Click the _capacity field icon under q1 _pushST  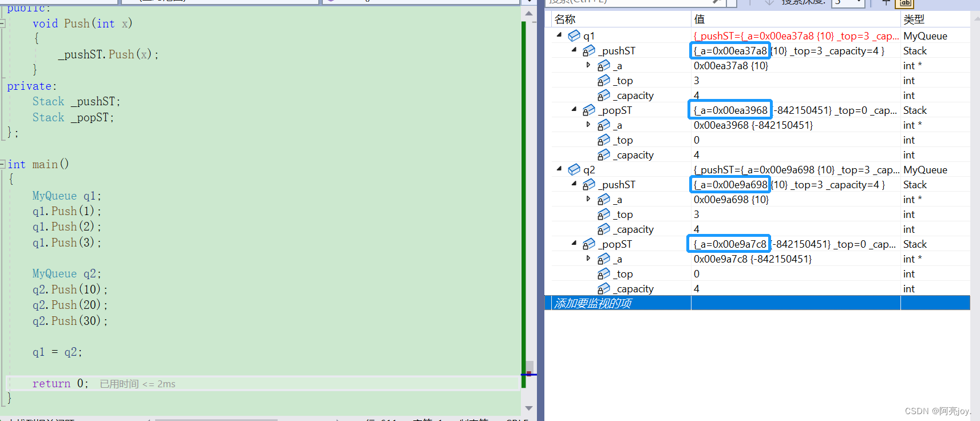point(604,96)
